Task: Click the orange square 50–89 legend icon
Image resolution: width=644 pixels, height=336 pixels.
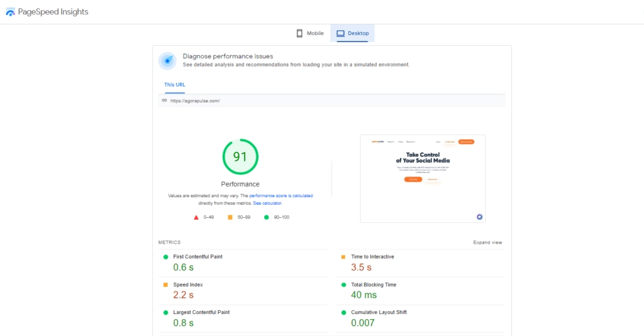Action: click(230, 217)
